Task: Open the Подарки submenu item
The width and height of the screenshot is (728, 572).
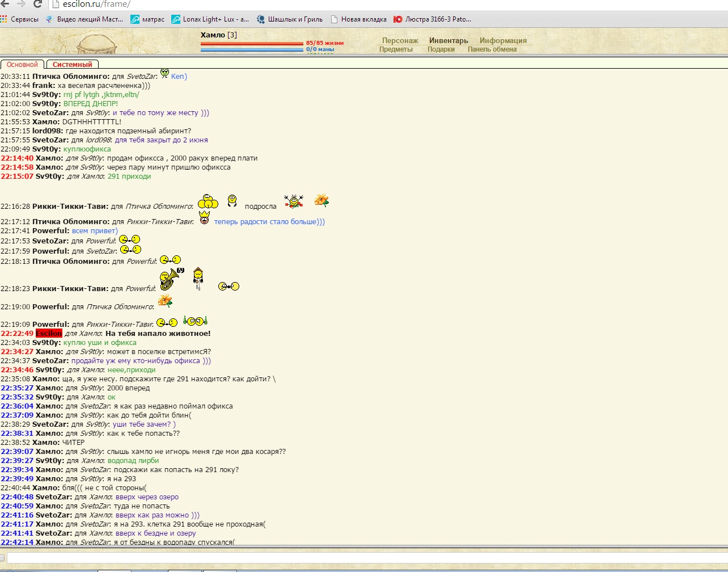Action: pyautogui.click(x=441, y=49)
